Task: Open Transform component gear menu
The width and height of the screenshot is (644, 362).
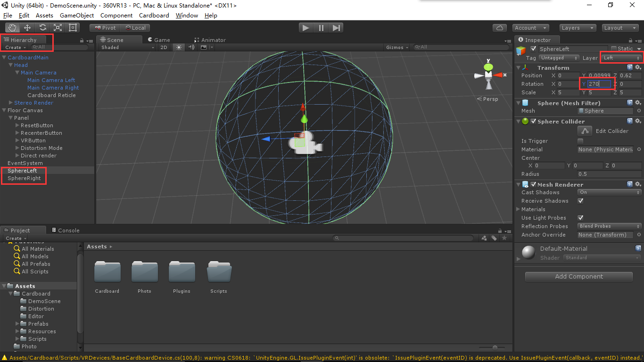Action: [638, 67]
